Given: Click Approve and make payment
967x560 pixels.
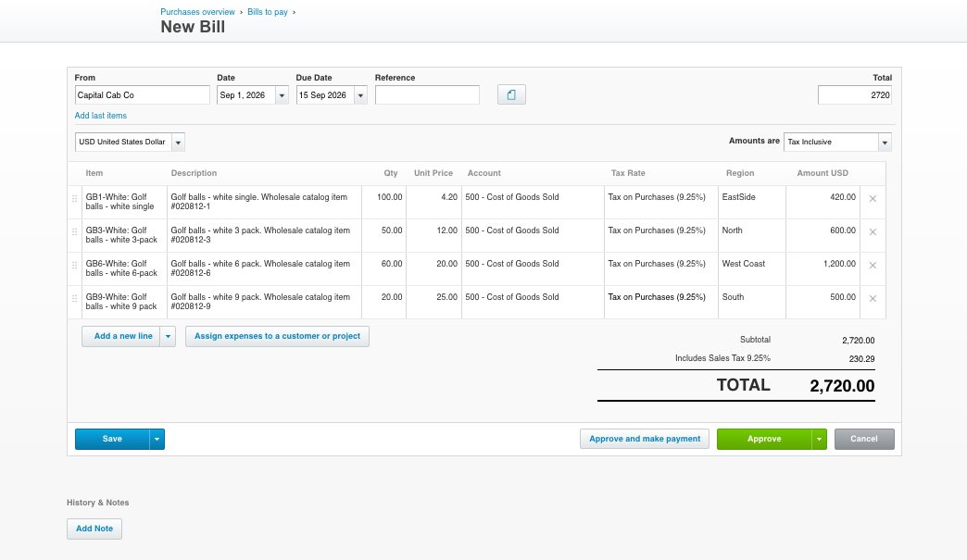Looking at the screenshot, I should pos(645,439).
